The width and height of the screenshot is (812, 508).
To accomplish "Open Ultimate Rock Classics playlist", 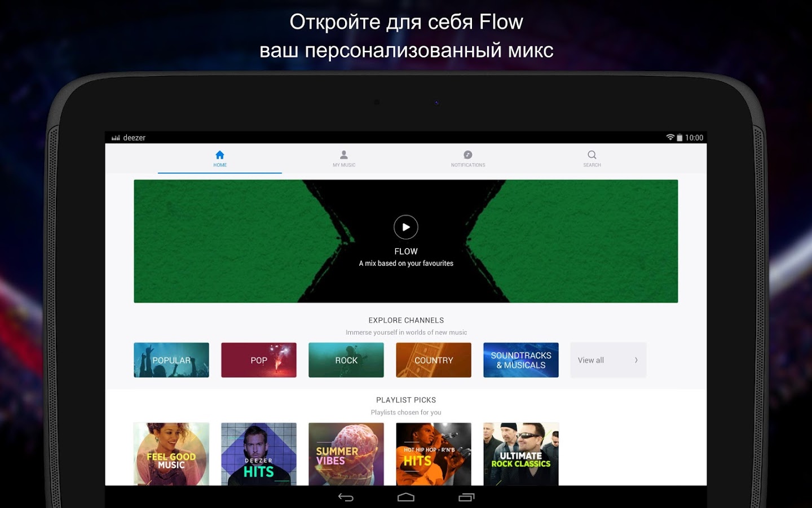I will [521, 454].
